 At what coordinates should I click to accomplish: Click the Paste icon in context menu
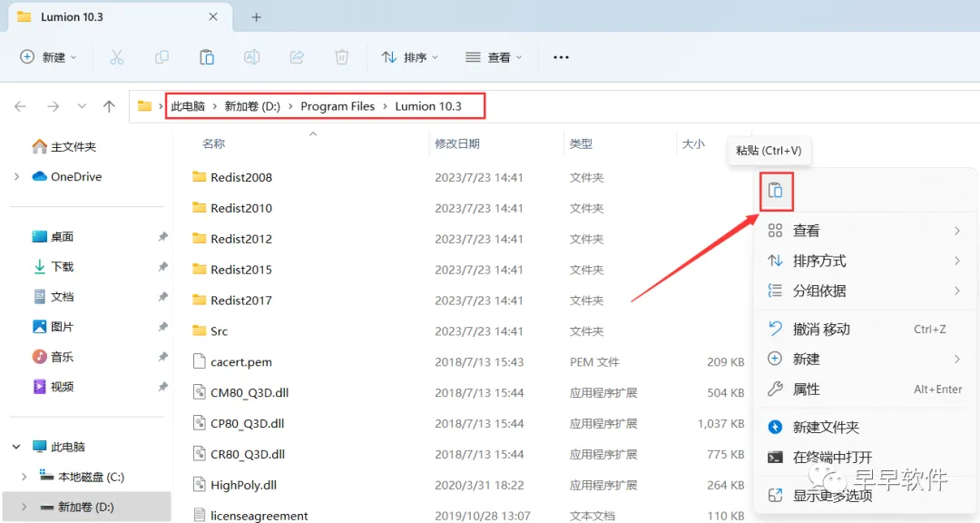click(x=776, y=191)
